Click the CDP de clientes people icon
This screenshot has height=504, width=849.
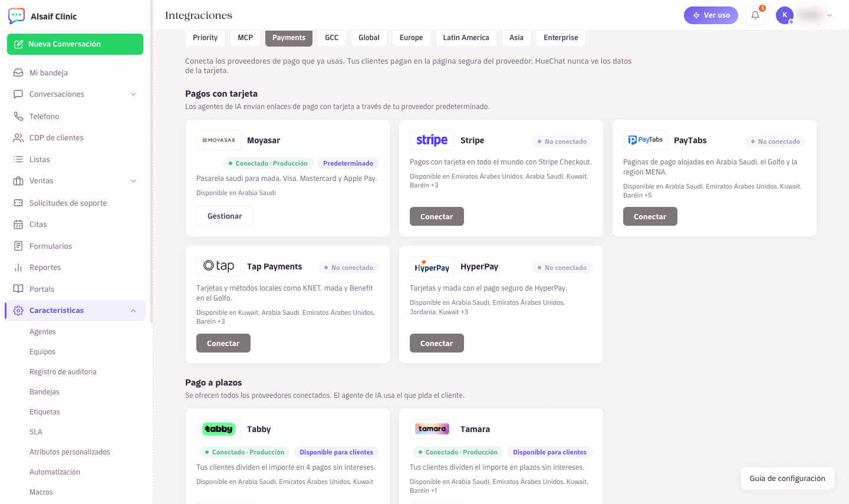click(x=18, y=137)
